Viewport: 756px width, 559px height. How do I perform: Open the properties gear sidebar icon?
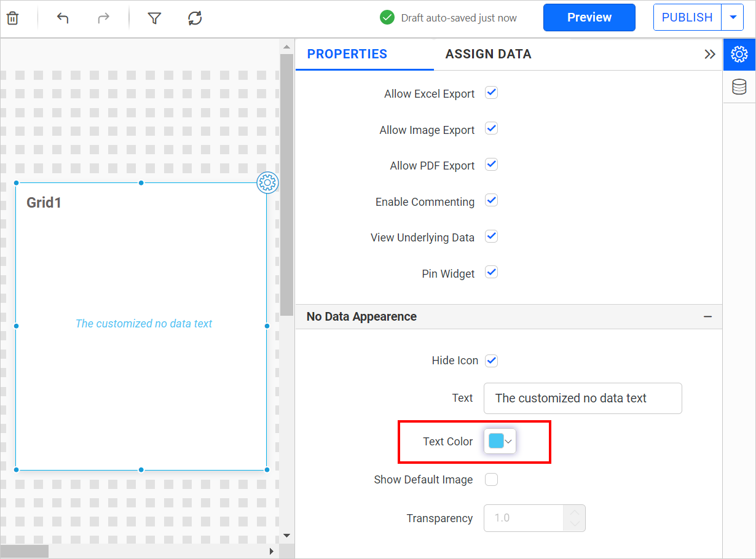coord(739,55)
